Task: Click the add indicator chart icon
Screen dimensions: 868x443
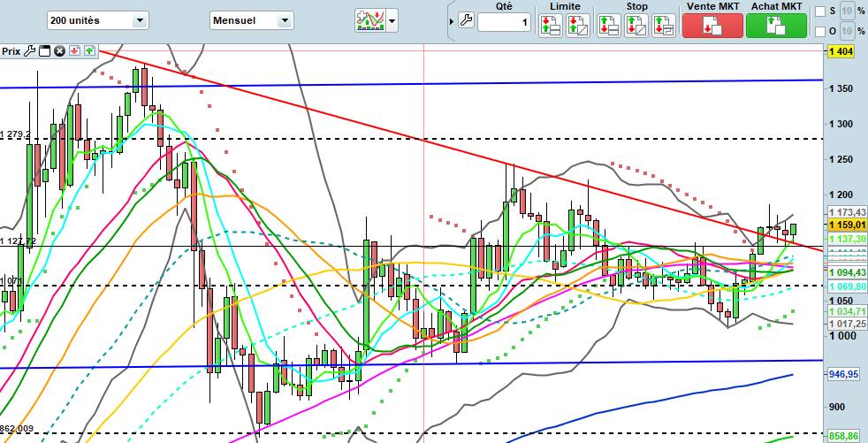Action: pos(370,21)
